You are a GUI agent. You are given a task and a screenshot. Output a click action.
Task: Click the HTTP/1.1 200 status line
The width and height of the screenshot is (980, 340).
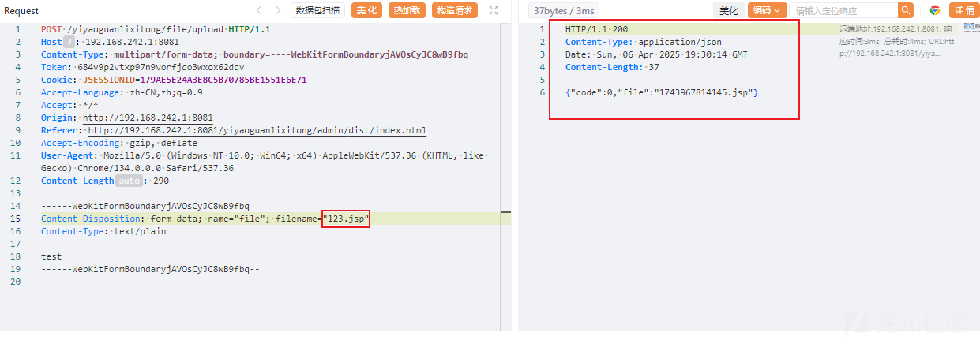pos(596,29)
